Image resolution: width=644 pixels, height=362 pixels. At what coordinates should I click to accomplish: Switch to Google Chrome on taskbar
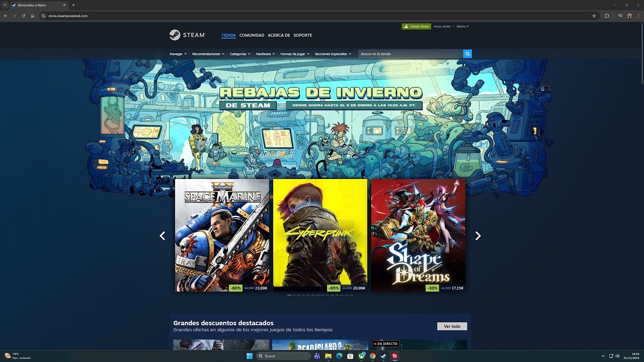(x=372, y=356)
